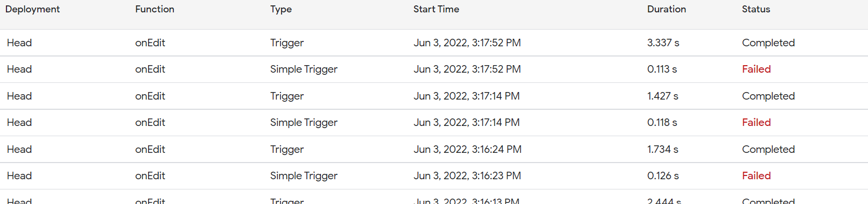Screen dimensions: 868x204
Task: Click the 3.337 s duration value
Action: (x=663, y=43)
